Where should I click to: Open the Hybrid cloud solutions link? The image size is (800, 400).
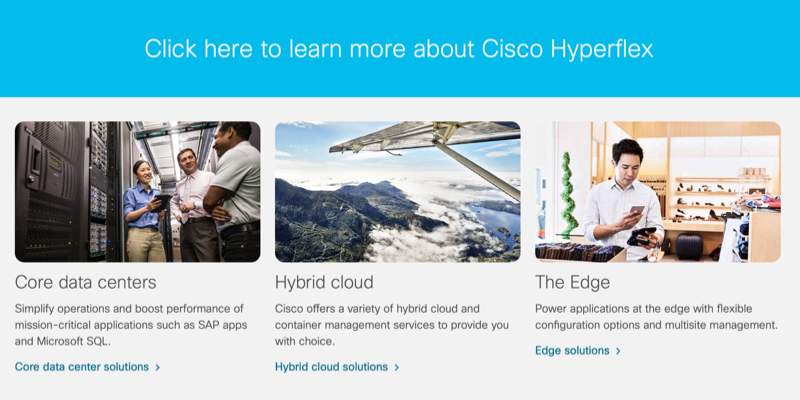(x=337, y=367)
